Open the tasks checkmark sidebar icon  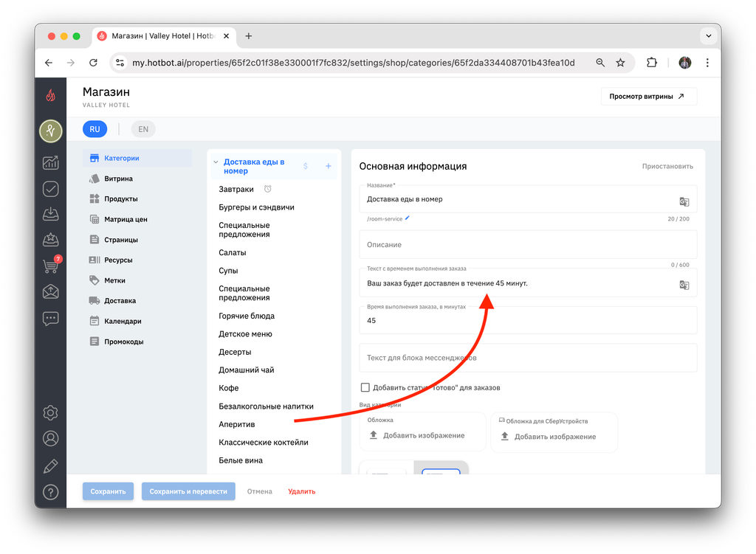[x=51, y=189]
